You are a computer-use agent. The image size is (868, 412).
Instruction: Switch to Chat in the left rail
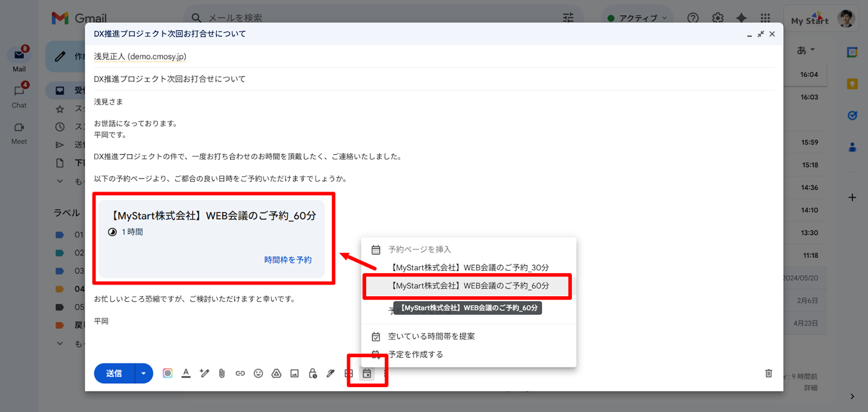pos(19,96)
